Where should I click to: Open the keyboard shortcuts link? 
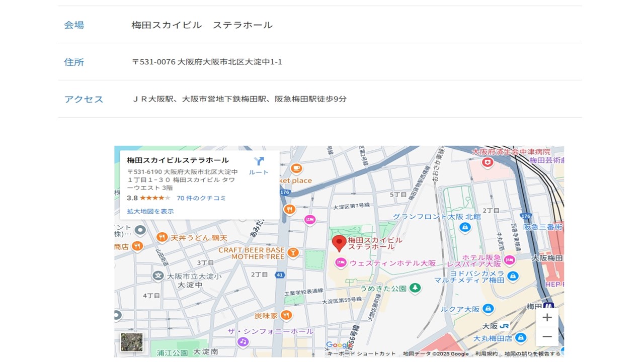(x=362, y=354)
